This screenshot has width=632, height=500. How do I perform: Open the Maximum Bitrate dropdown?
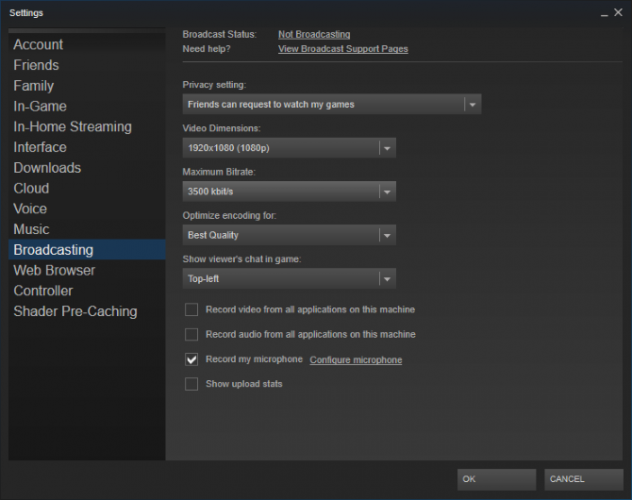(289, 191)
